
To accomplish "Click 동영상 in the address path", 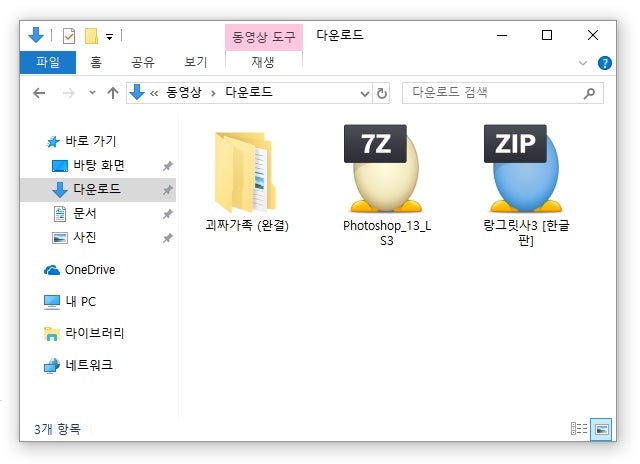I will click(184, 93).
